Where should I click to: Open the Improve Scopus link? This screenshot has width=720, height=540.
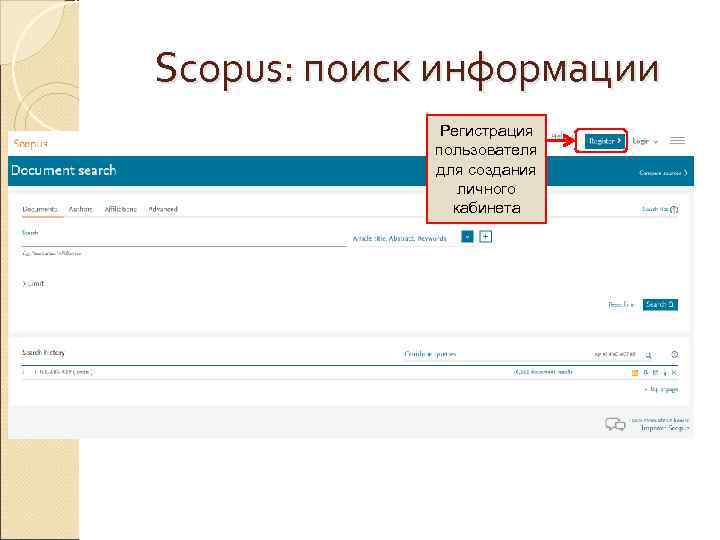coord(665,428)
